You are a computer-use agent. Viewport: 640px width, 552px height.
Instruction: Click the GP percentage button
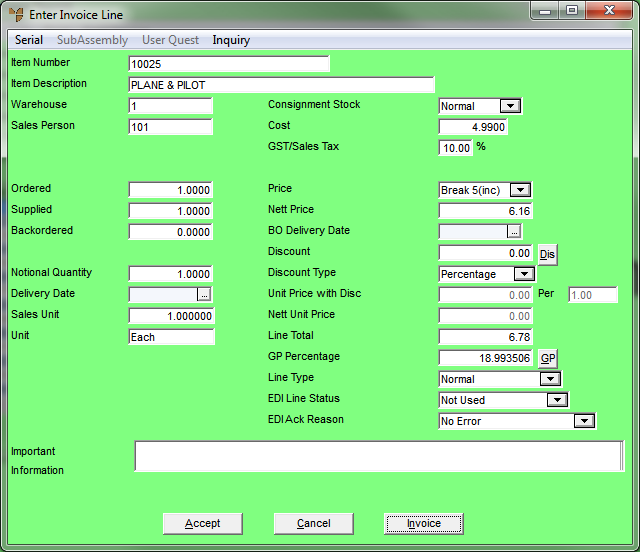[x=547, y=358]
